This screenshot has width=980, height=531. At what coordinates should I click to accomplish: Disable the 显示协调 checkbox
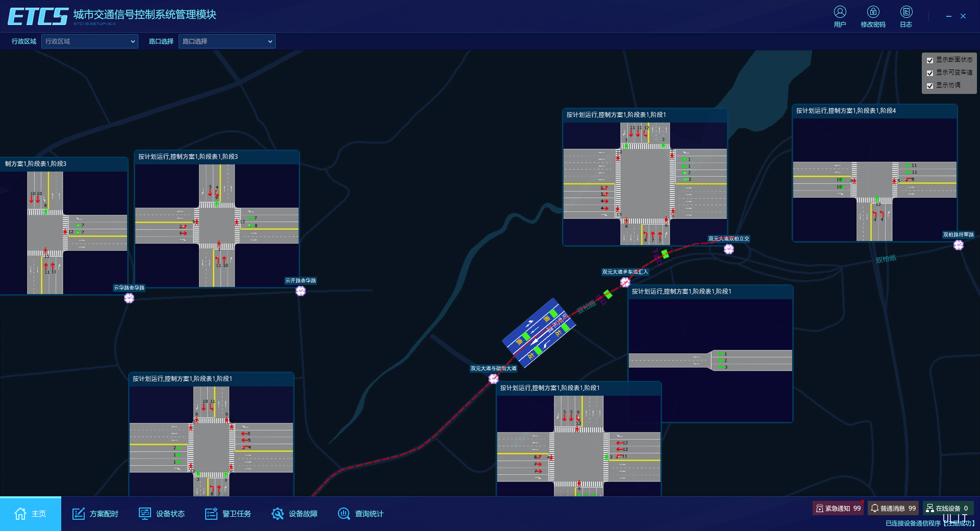(930, 86)
